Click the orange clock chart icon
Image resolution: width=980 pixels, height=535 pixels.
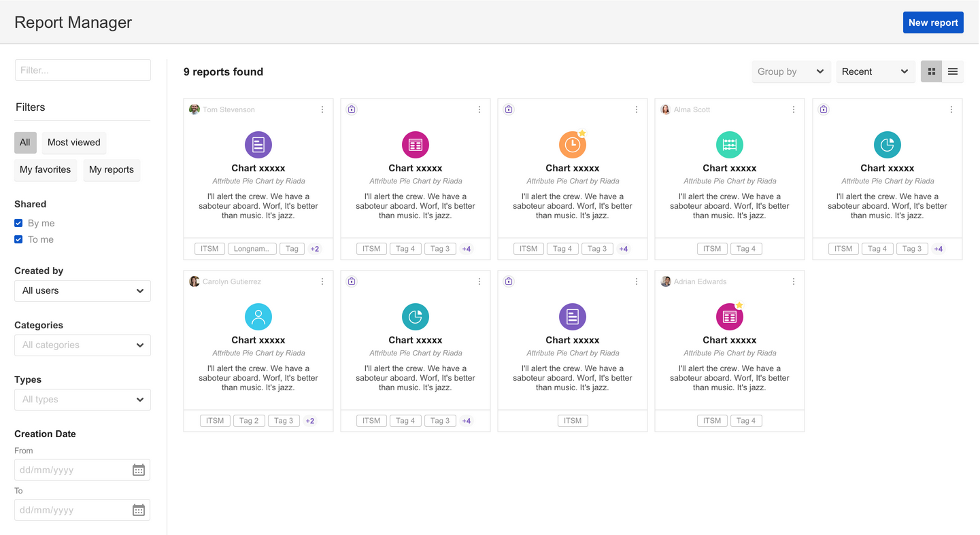click(573, 145)
